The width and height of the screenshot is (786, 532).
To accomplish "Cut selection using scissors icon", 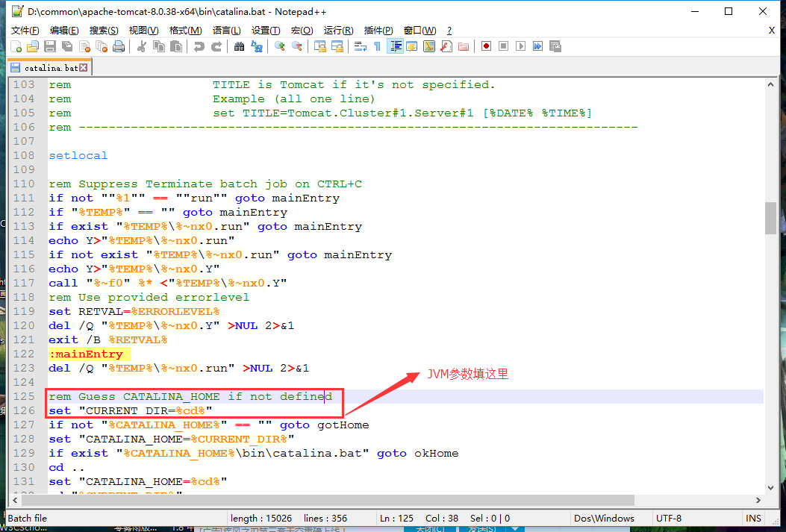I will click(x=142, y=46).
